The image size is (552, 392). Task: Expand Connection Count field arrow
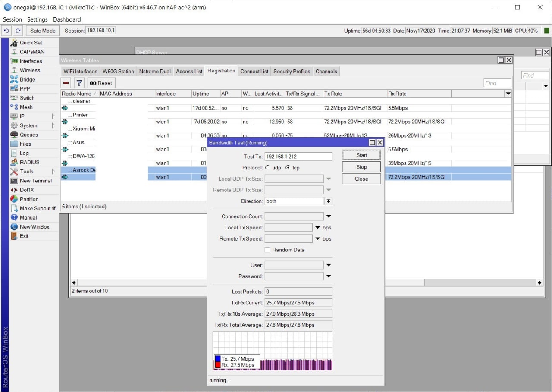point(329,216)
